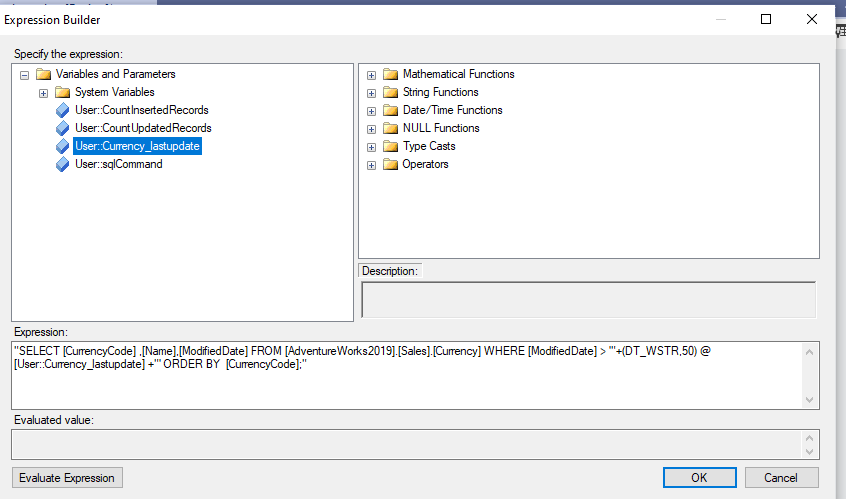Select the Variables and Parameters label
Image resolution: width=846 pixels, height=499 pixels.
click(x=115, y=74)
